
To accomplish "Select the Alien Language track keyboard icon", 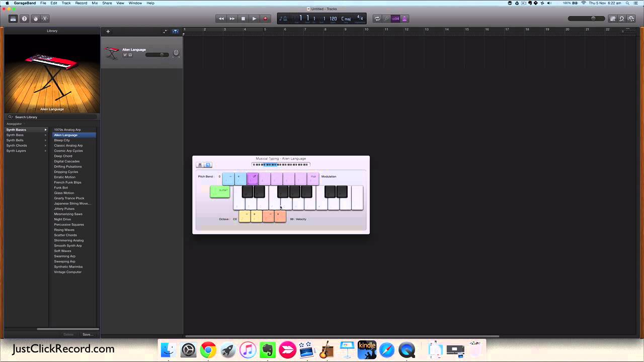I will pos(112,52).
